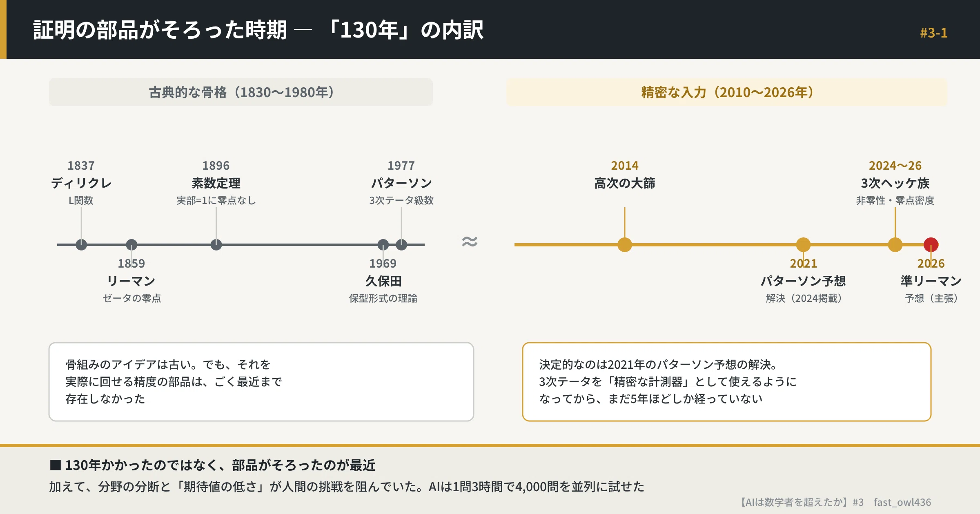This screenshot has height=514, width=980.
Task: Click the footer sentence starting 加えて、分野の分断
Action: [x=347, y=487]
